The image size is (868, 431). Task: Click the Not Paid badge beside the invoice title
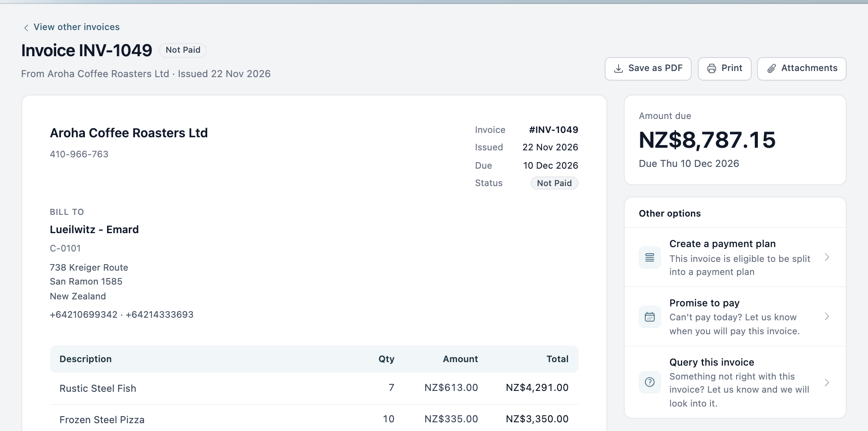[x=183, y=50]
